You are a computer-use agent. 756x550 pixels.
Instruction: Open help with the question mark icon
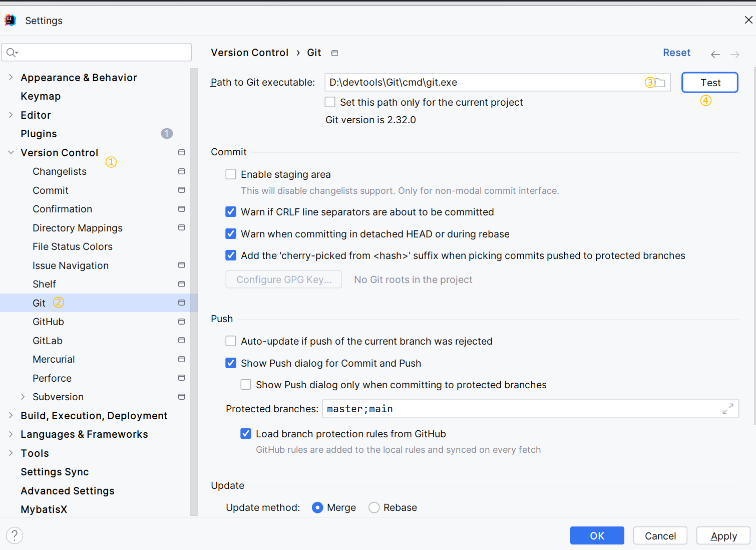pos(15,535)
